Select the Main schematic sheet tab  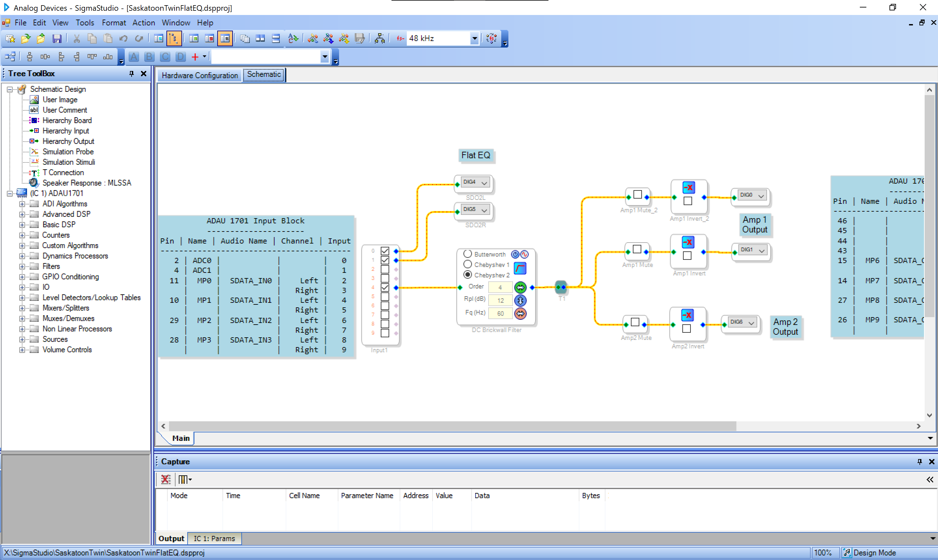pos(181,439)
